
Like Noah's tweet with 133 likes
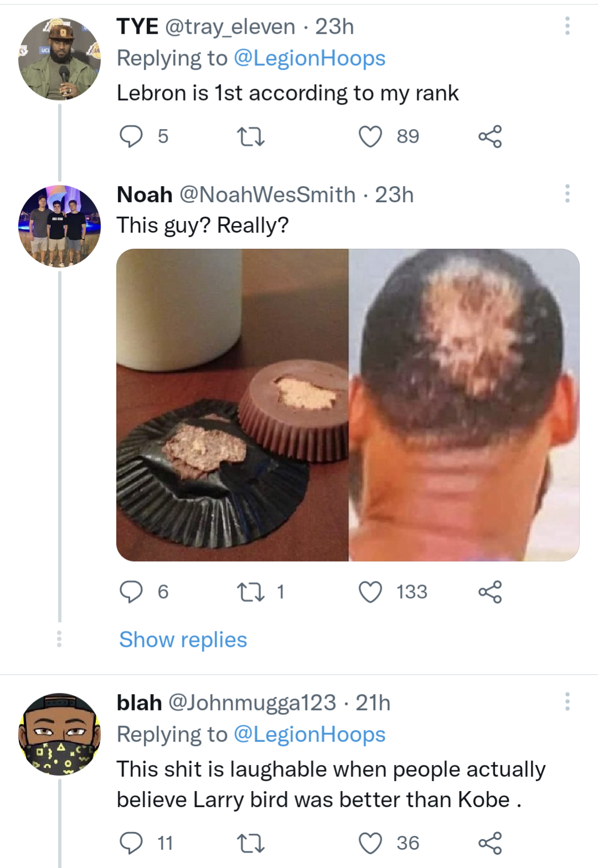click(x=370, y=592)
